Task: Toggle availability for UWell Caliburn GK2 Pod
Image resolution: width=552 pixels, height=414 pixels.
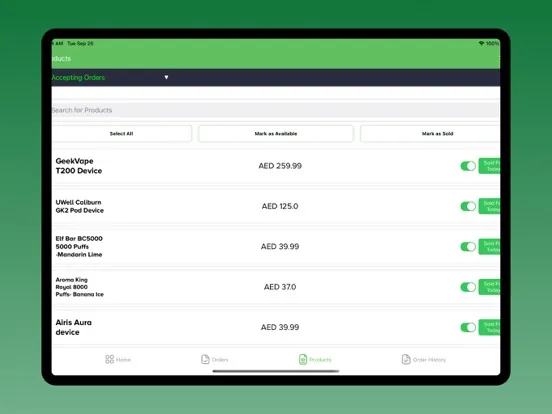Action: pyautogui.click(x=468, y=206)
